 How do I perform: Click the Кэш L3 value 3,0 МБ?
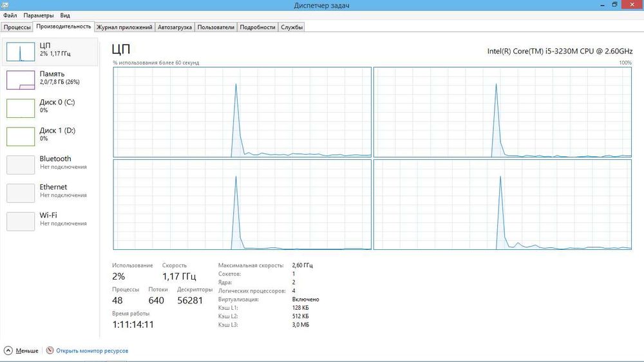click(x=301, y=325)
